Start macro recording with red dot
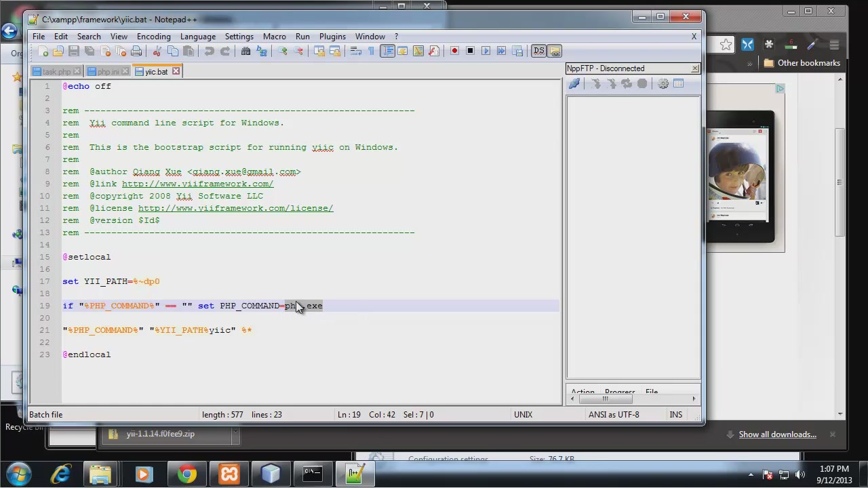 click(x=454, y=52)
